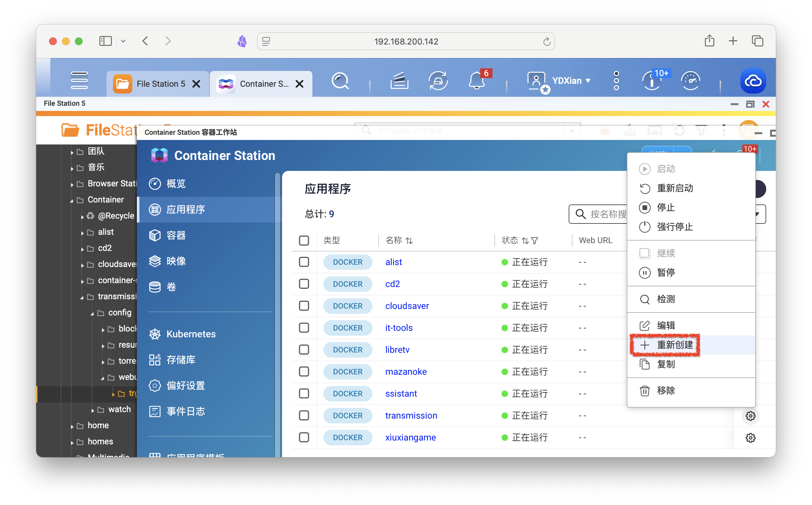The height and width of the screenshot is (505, 812).
Task: Choose 重新创建 in context menu
Action: [691, 345]
